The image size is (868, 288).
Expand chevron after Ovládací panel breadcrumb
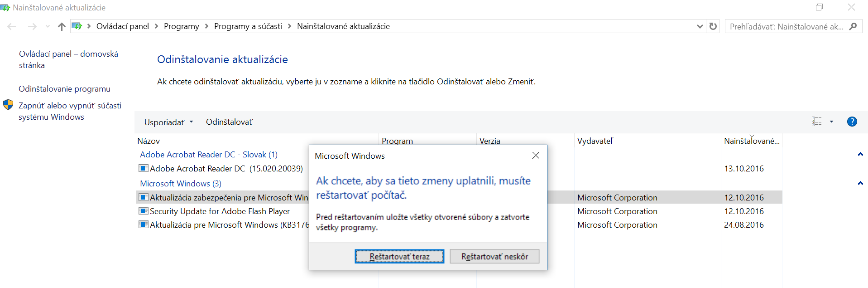(x=157, y=26)
